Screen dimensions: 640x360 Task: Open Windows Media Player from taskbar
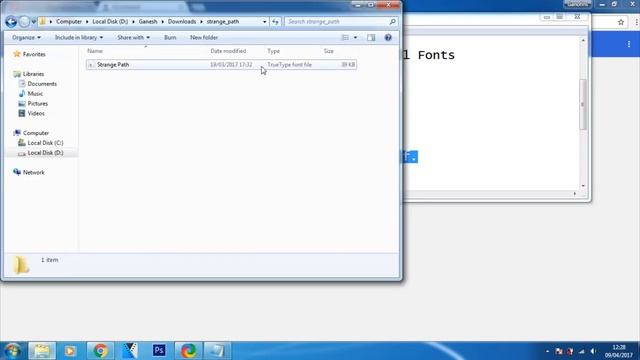coord(70,351)
